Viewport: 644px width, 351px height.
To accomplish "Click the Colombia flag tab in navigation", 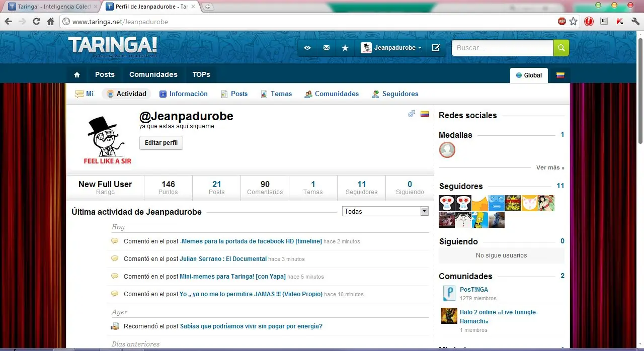I will [x=560, y=75].
